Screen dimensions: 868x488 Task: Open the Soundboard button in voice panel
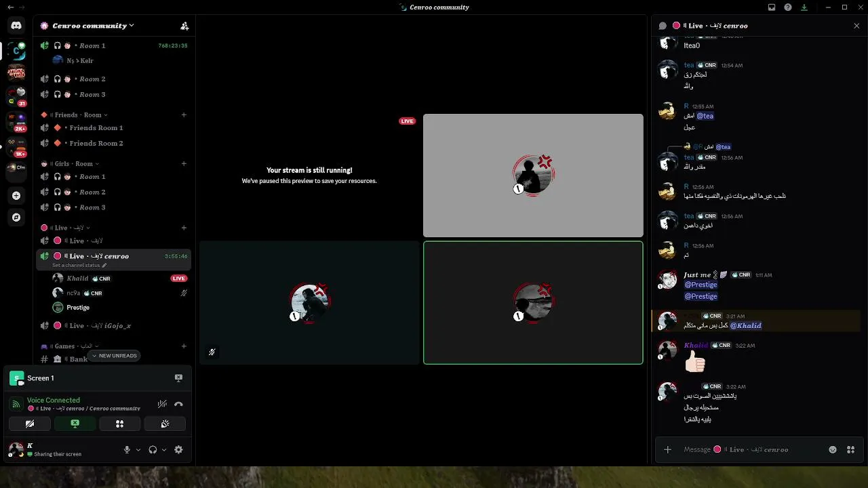pos(165,424)
